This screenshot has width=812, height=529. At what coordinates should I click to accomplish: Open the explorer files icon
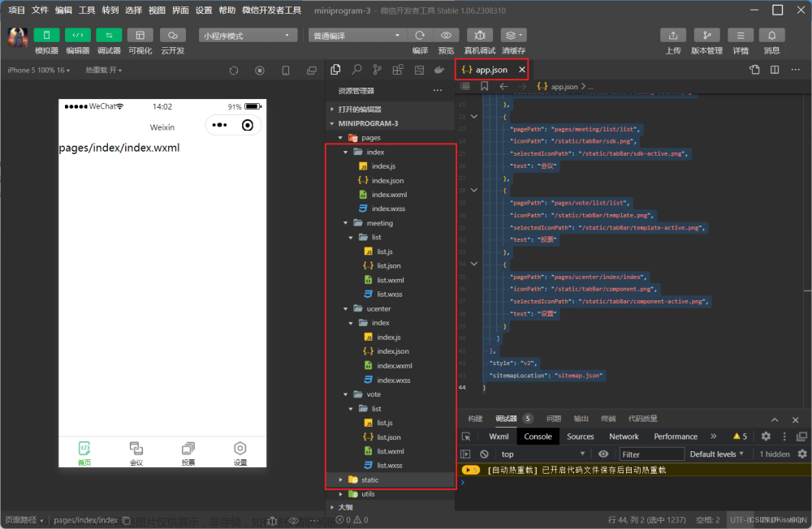click(335, 70)
